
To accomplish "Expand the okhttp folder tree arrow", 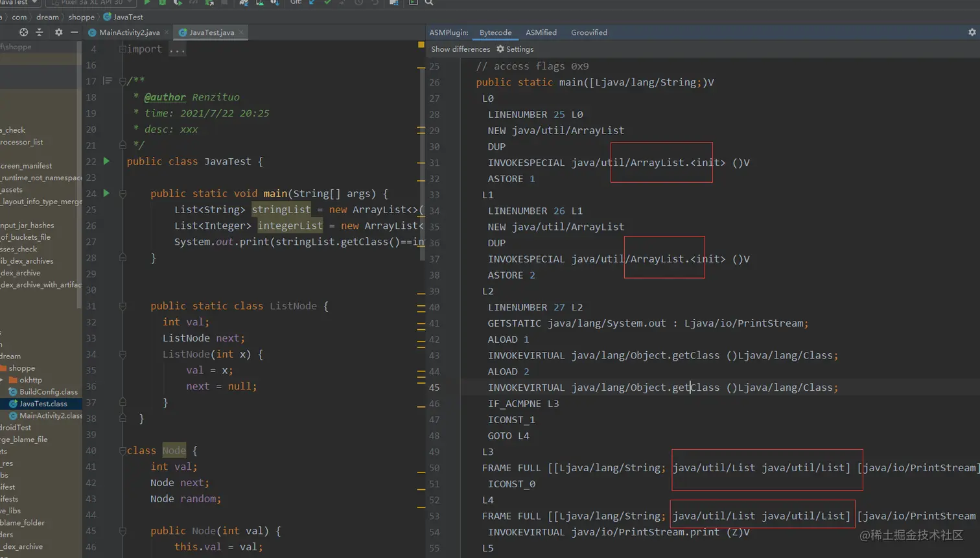I will (3, 380).
